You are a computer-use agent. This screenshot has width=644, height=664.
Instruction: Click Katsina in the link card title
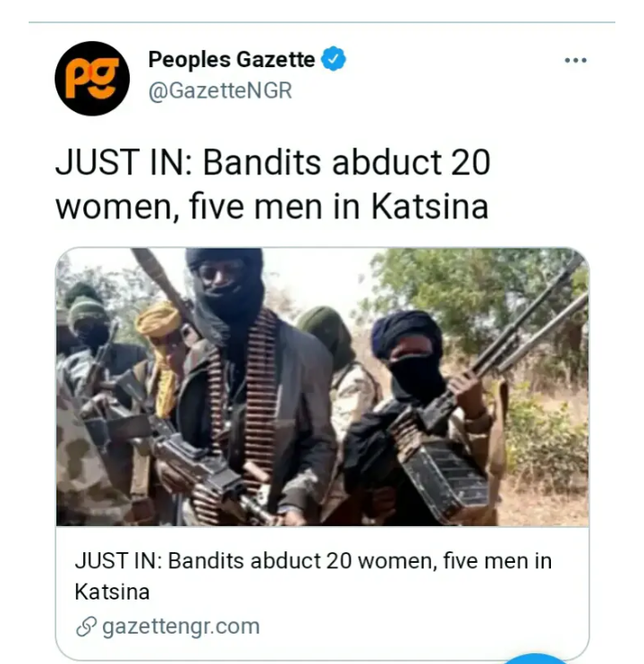click(x=112, y=592)
